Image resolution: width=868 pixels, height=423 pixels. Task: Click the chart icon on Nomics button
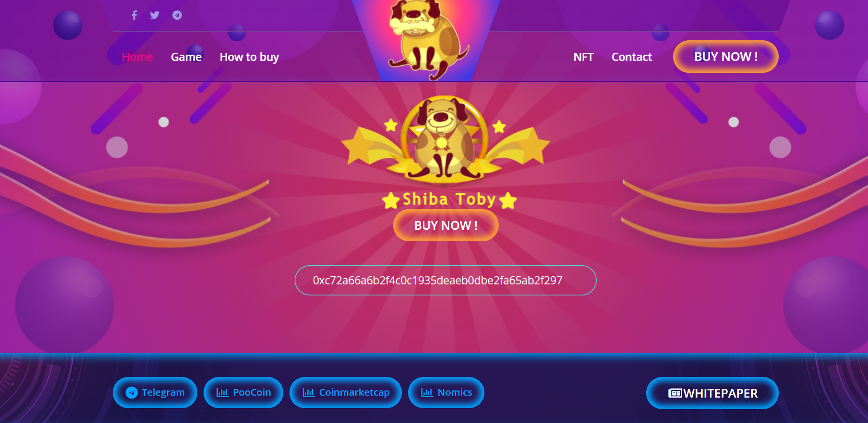[427, 393]
